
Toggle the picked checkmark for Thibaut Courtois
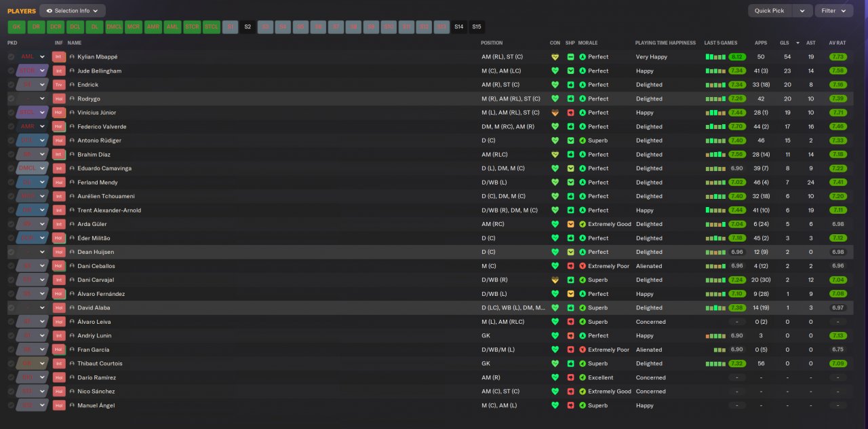[12, 363]
